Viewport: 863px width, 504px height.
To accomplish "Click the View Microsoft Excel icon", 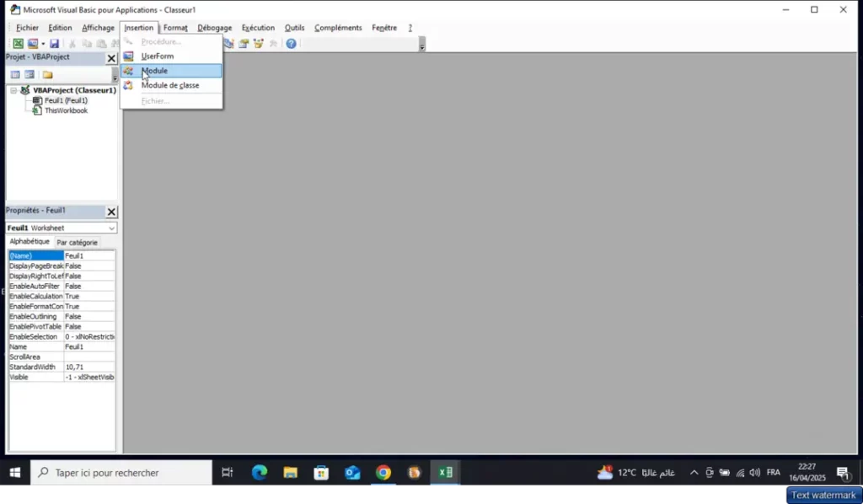I will click(x=18, y=43).
